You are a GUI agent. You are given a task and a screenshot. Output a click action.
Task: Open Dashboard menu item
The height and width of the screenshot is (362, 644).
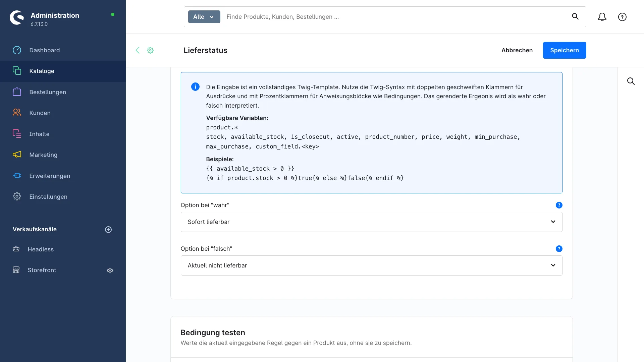click(x=63, y=50)
